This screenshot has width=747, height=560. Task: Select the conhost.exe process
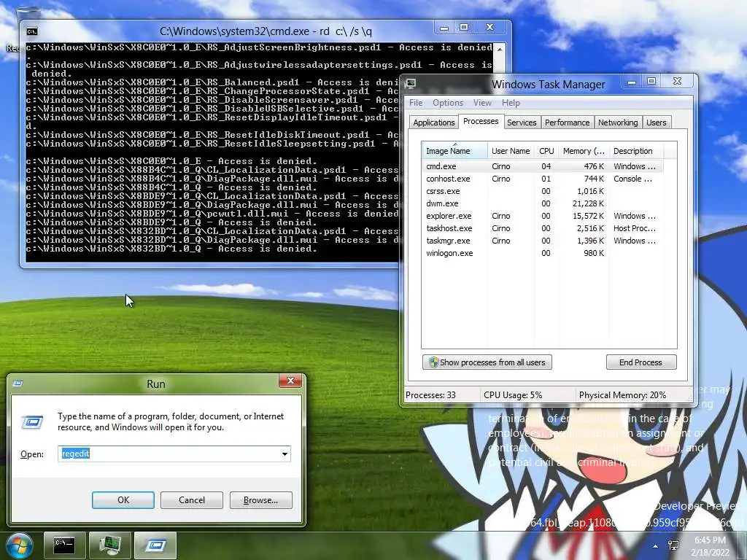pos(542,179)
